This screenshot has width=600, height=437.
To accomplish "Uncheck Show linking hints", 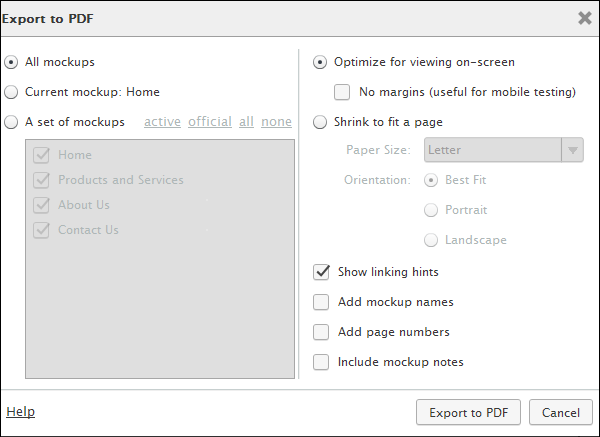I will coord(322,272).
